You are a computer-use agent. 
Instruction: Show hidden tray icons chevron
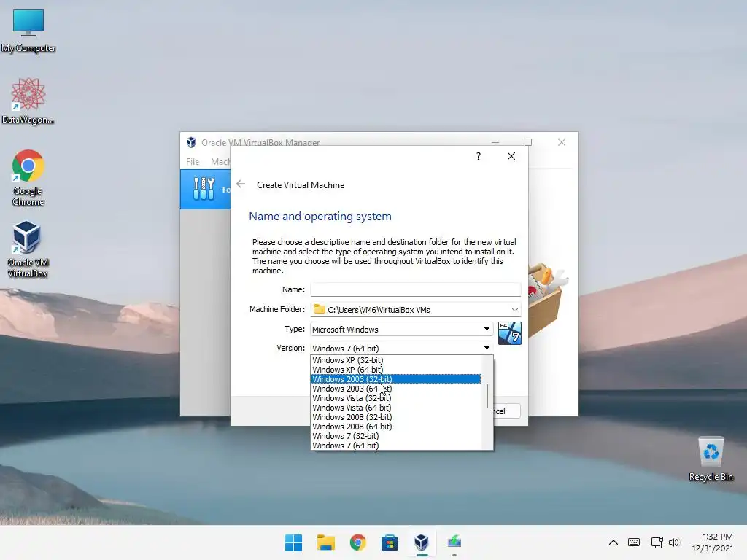coord(614,542)
